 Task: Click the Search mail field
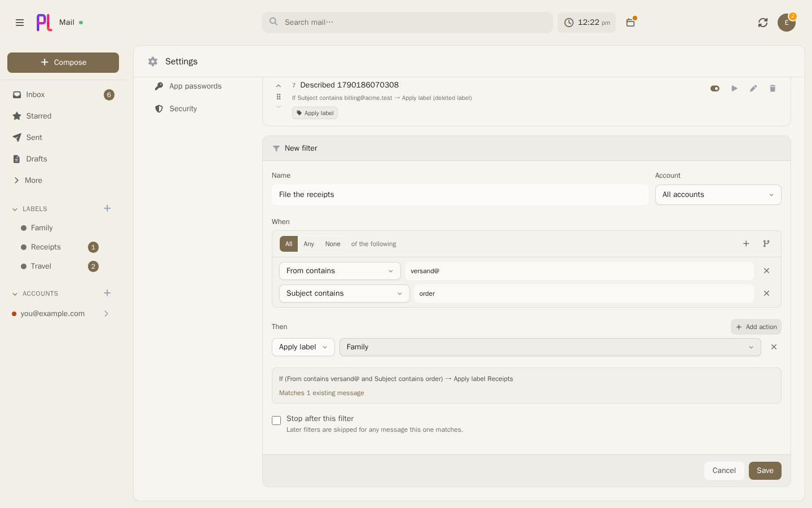pos(407,23)
